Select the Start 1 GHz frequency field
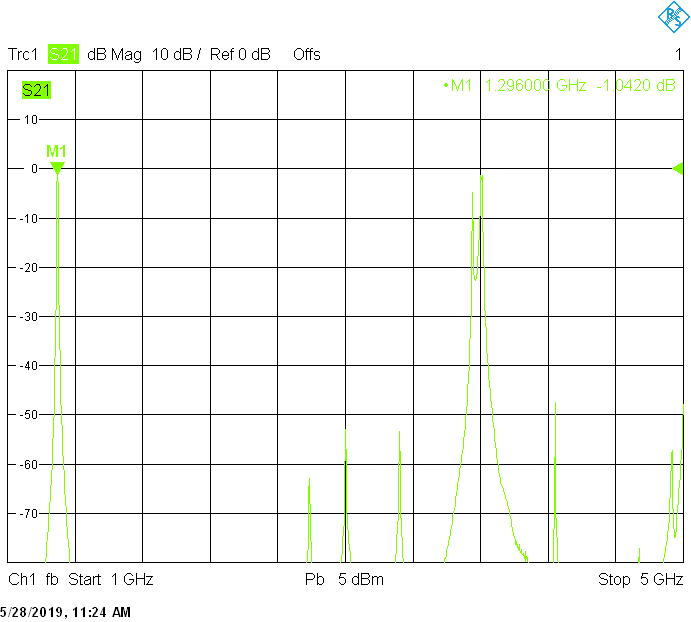This screenshot has height=622, width=691. point(111,580)
